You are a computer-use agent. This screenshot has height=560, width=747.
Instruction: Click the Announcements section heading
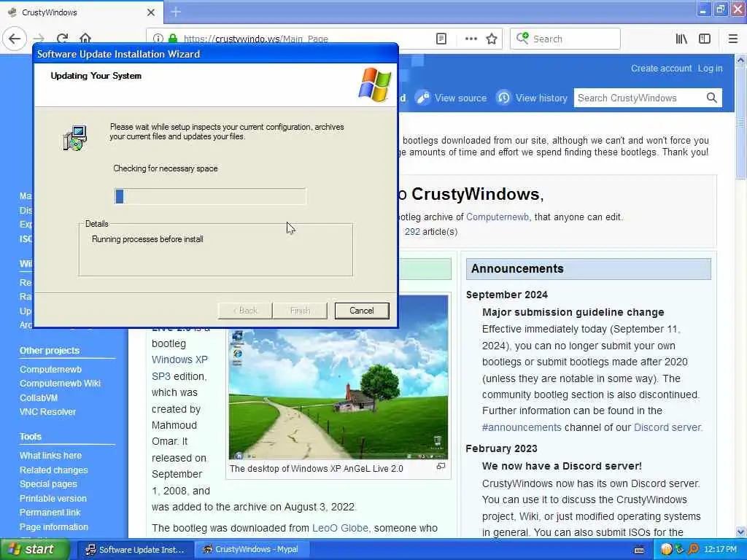click(517, 268)
